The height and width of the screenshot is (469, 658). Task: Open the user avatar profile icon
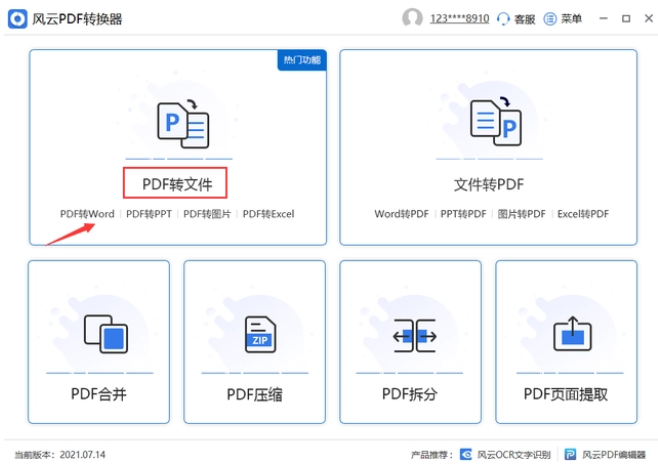pos(412,18)
